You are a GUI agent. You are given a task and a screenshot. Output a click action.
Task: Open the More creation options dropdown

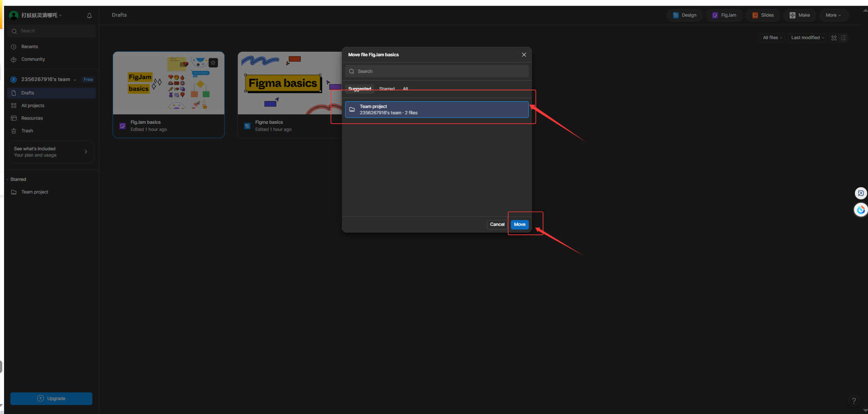point(833,15)
